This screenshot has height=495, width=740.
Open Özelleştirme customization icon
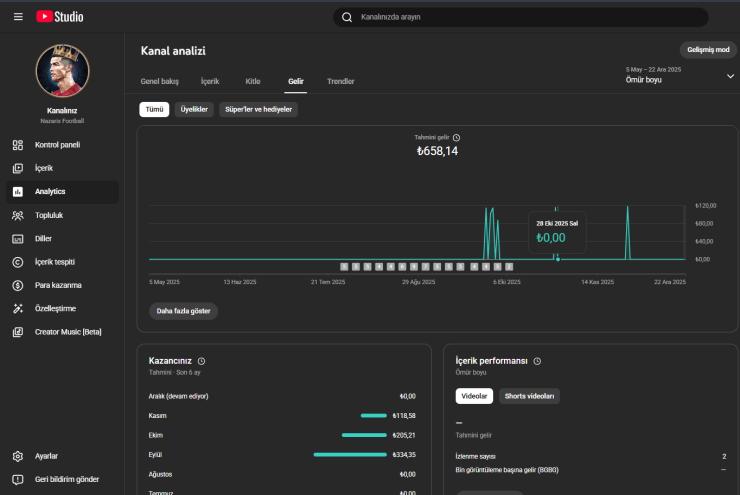(18, 309)
